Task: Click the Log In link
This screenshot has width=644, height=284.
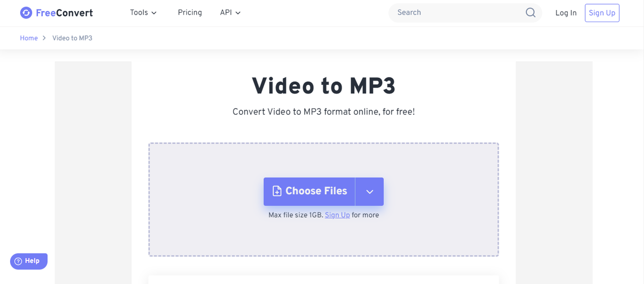Action: (x=566, y=13)
